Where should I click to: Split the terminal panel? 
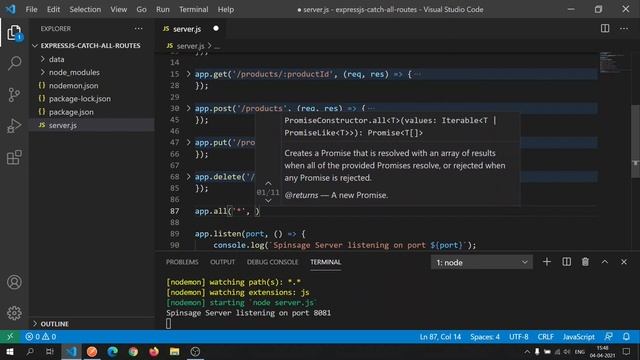567,262
